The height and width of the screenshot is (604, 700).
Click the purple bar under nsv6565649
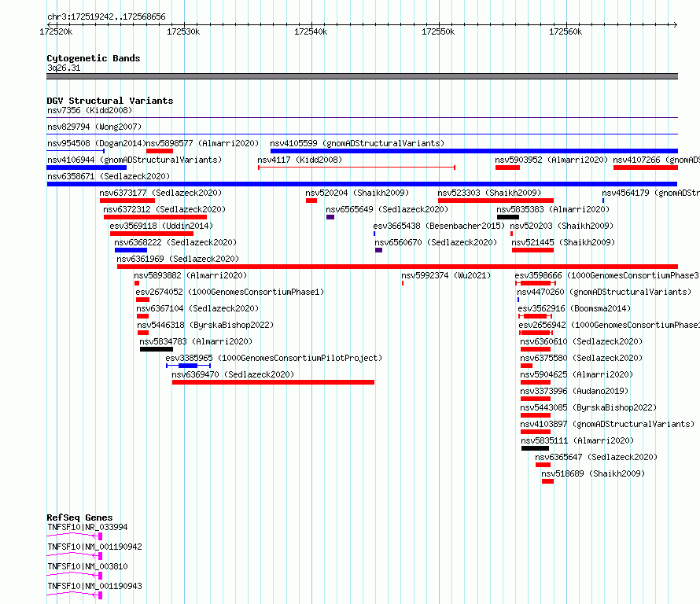(x=330, y=217)
